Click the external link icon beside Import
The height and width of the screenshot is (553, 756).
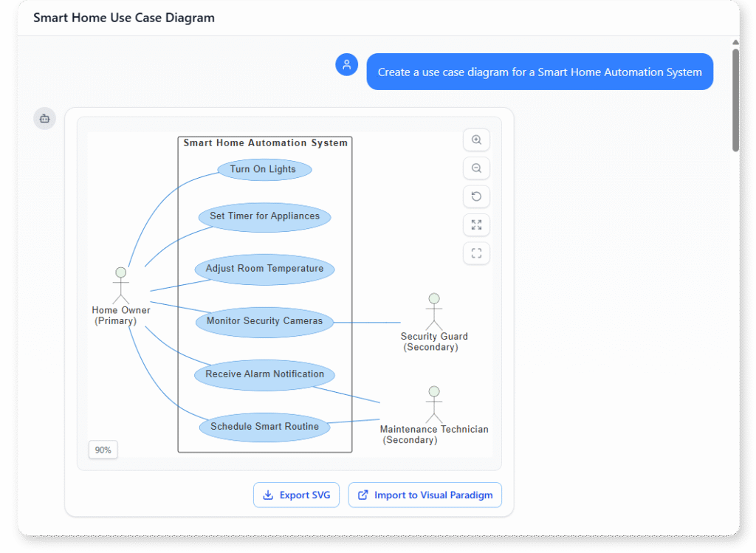coord(362,495)
